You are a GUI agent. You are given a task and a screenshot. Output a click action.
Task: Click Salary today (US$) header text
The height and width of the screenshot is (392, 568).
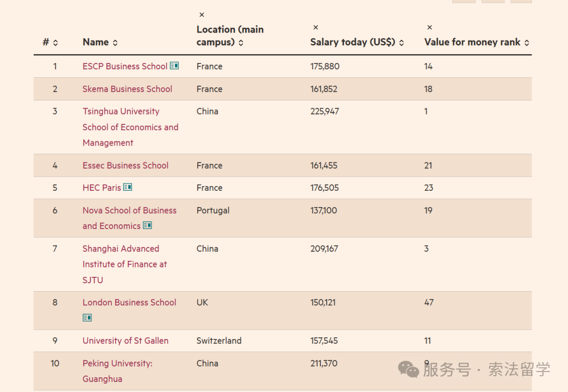coord(353,43)
